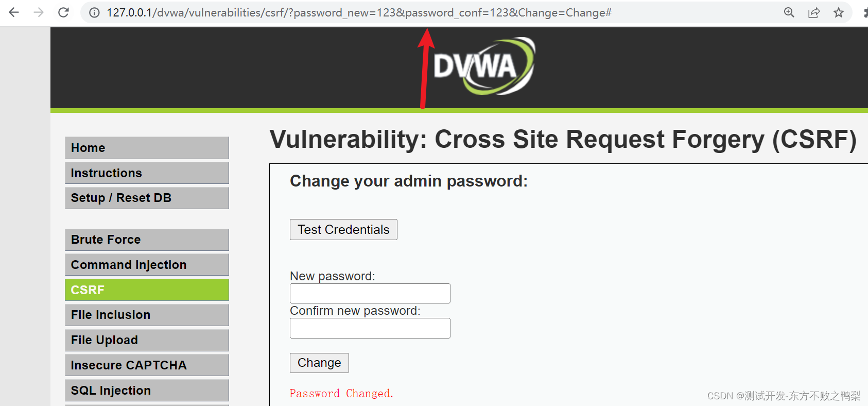Screen dimensions: 868x406
Task: Click the extensions puzzle icon far right
Action: tap(864, 12)
